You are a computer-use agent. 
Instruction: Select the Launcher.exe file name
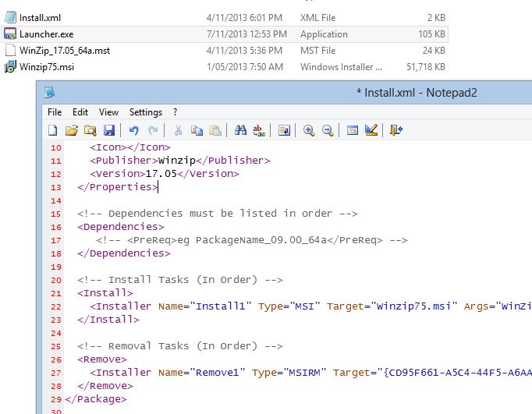point(47,34)
